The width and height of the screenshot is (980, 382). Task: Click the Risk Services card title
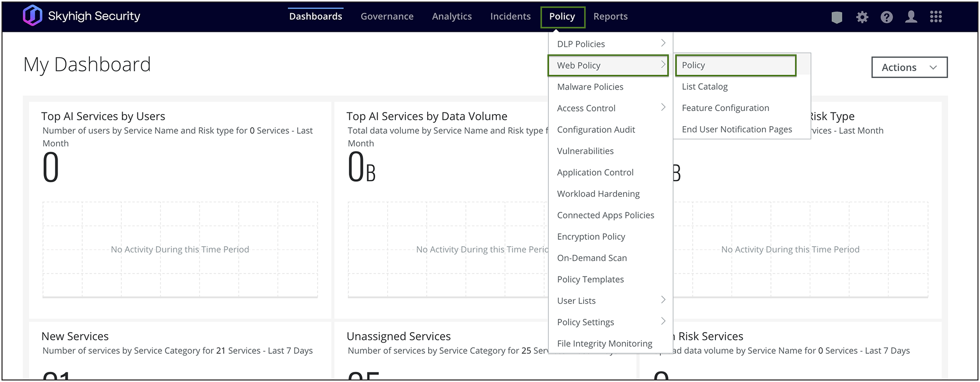click(710, 337)
